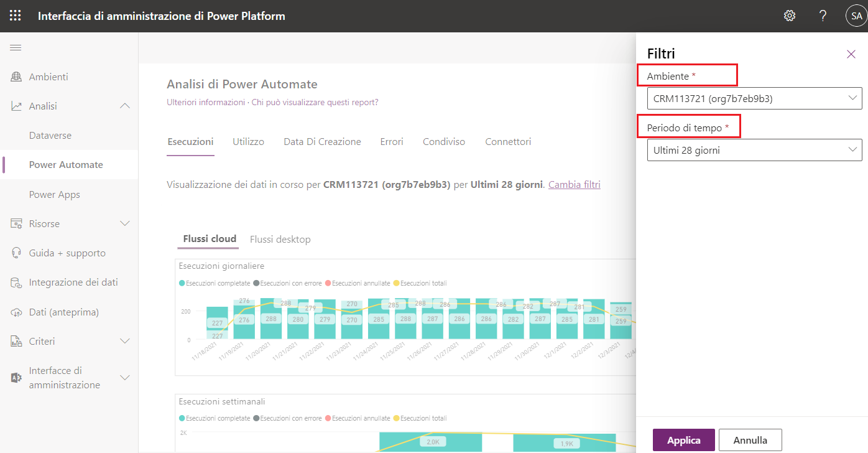Click the Annulla button
The width and height of the screenshot is (868, 453).
point(750,440)
